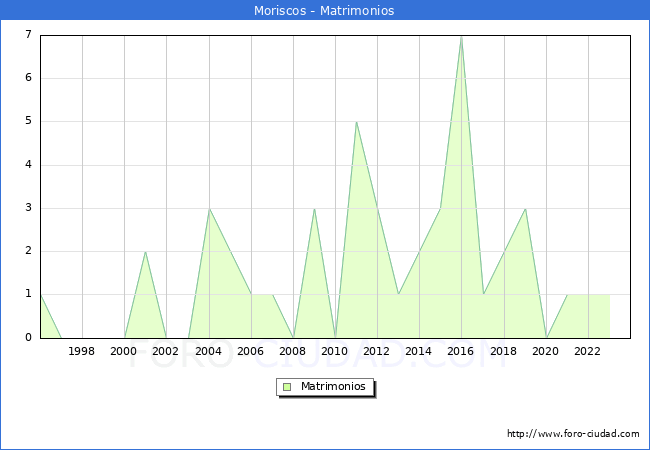650x450 pixels.
Task: Click the y-axis label 6
Action: pyautogui.click(x=28, y=77)
